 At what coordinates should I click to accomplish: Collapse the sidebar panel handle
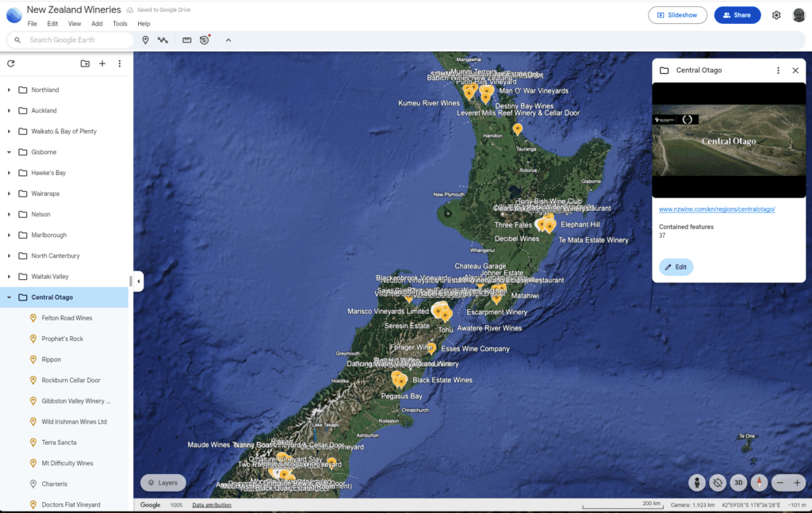pyautogui.click(x=138, y=281)
